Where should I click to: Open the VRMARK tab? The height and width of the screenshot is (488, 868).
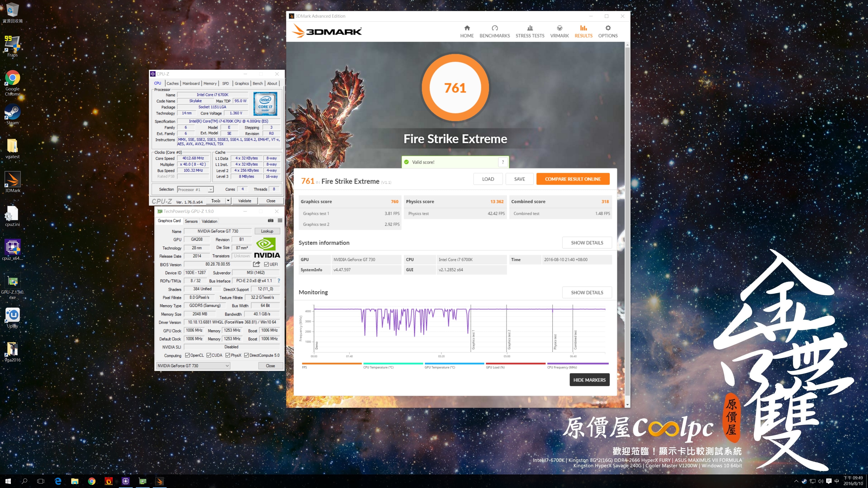tap(559, 31)
